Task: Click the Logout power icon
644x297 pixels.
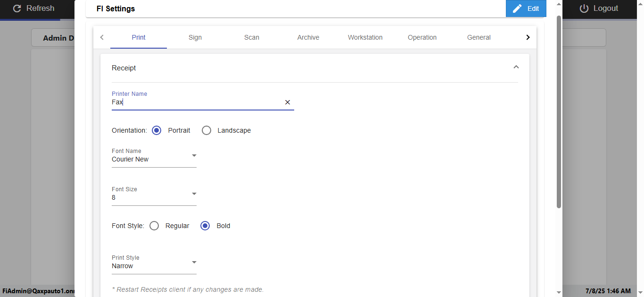Action: point(584,8)
